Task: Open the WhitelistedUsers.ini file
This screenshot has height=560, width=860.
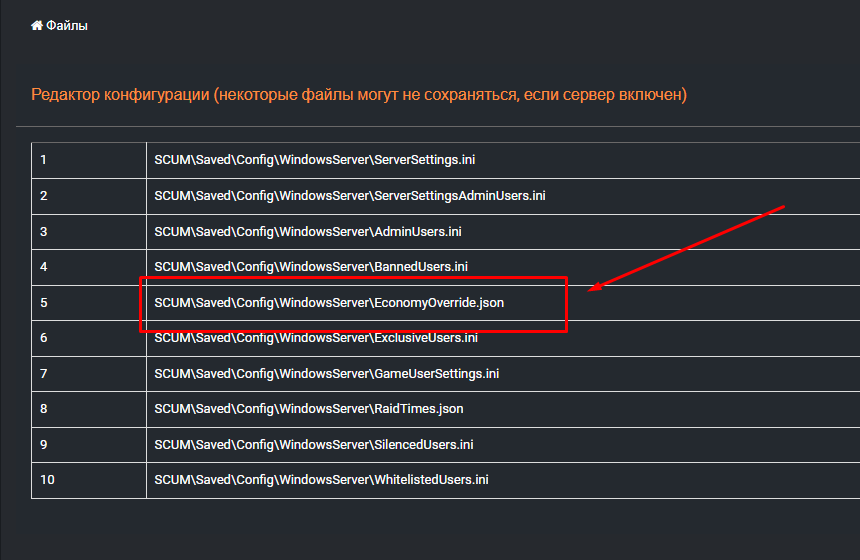Action: pos(321,480)
